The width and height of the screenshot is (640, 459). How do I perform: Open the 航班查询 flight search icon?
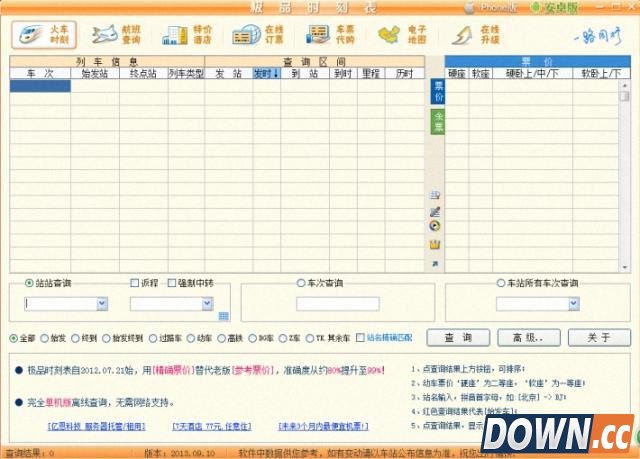116,35
